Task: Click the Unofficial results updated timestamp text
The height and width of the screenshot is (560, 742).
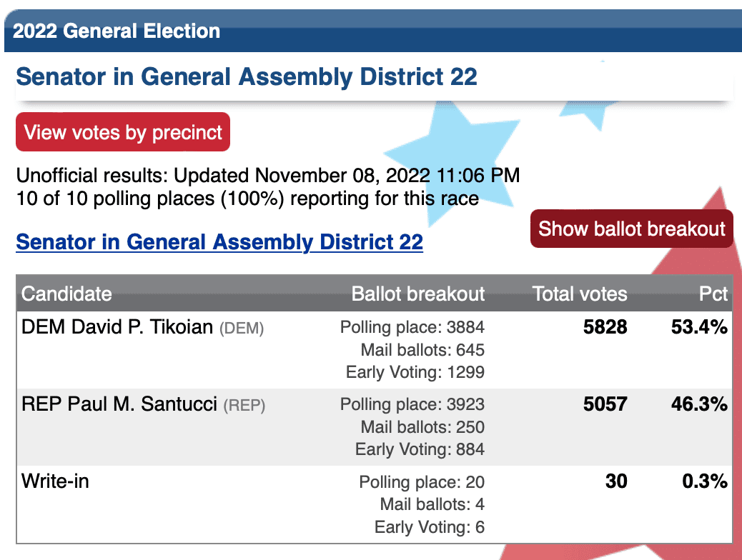Action: (x=268, y=176)
